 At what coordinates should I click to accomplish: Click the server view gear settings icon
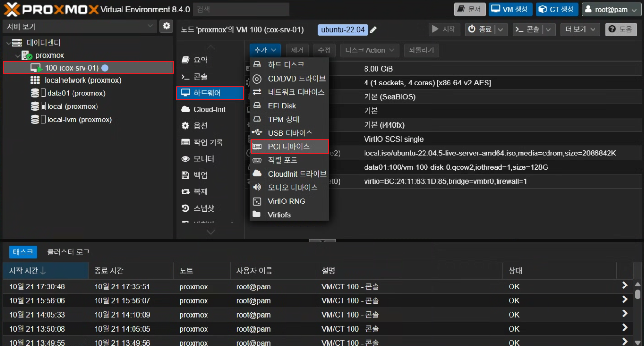click(x=166, y=26)
